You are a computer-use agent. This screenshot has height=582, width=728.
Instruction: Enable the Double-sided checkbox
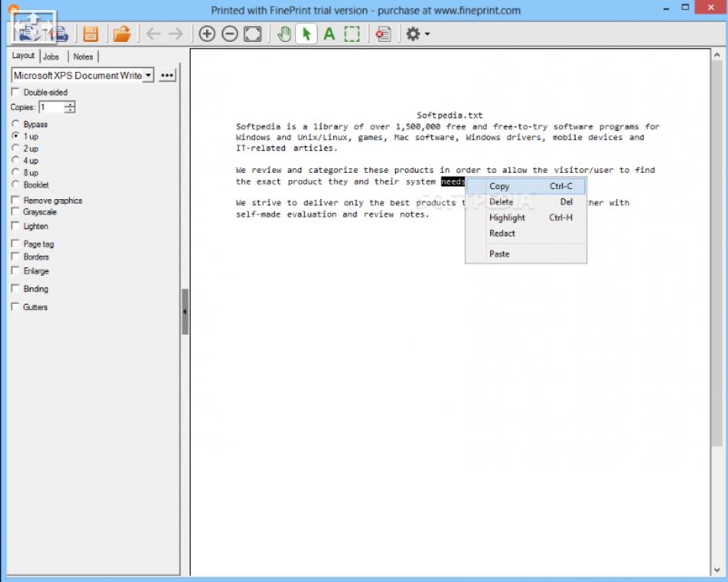(15, 92)
